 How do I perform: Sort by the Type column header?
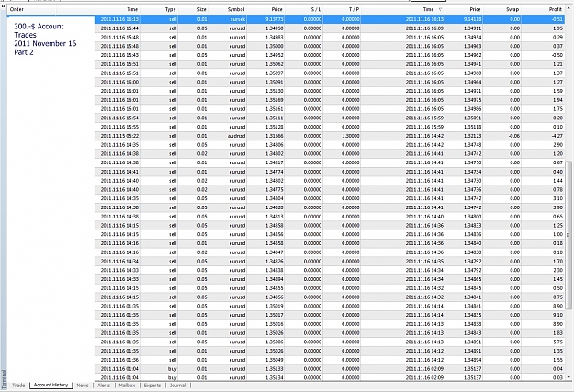170,9
